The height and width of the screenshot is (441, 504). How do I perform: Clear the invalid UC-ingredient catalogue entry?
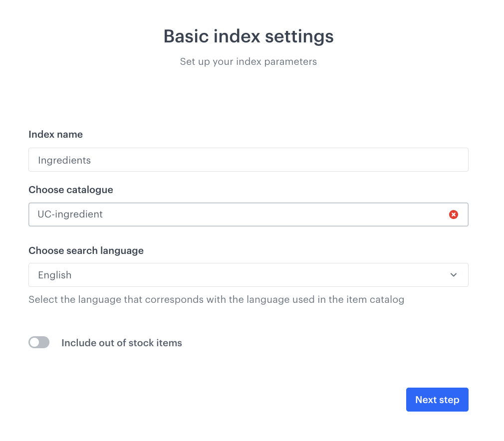(x=454, y=215)
